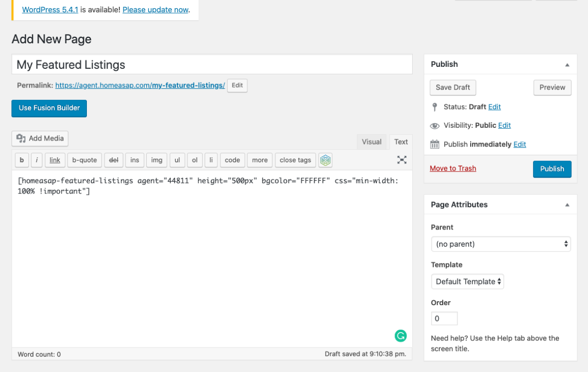
Task: Edit the Draft status
Action: [494, 107]
